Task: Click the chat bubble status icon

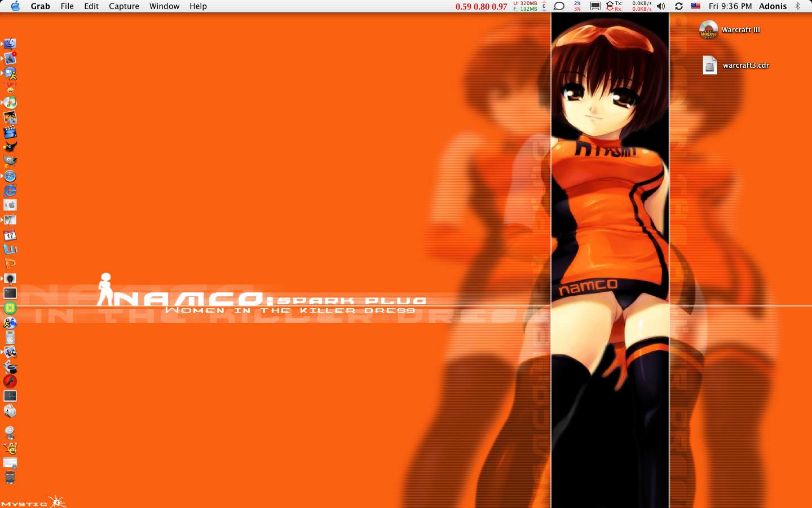Action: click(x=559, y=6)
